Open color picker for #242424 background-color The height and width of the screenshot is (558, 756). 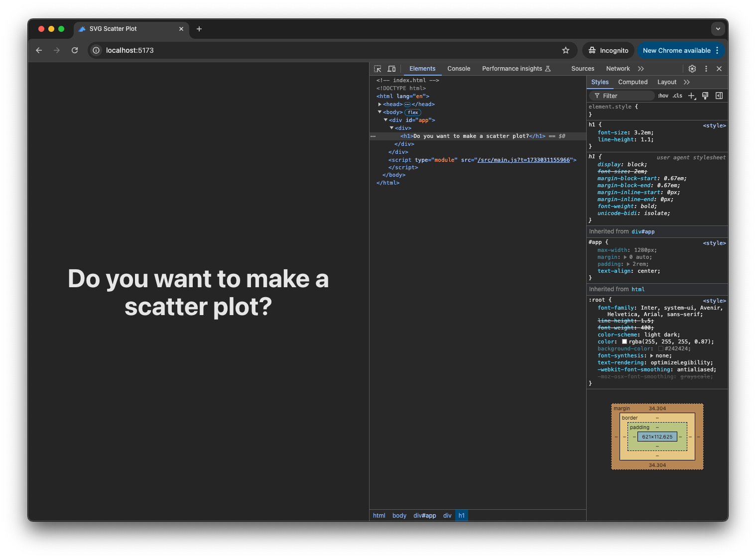coord(660,349)
